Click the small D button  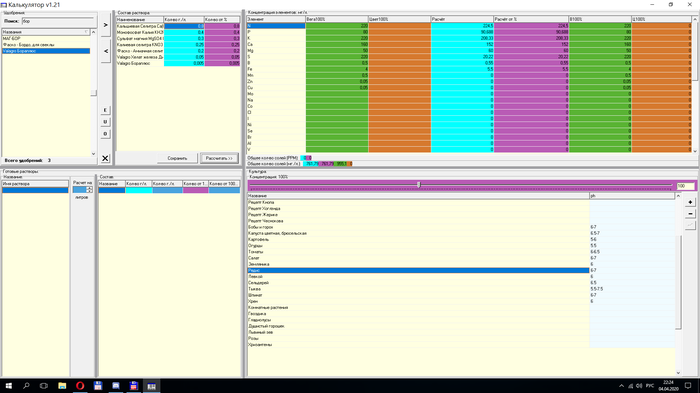pyautogui.click(x=105, y=134)
